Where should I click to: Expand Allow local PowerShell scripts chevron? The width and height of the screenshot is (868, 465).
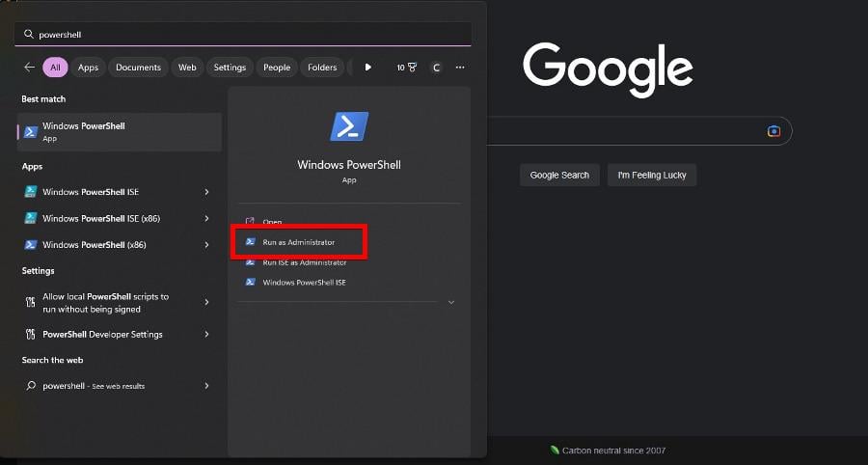click(206, 302)
